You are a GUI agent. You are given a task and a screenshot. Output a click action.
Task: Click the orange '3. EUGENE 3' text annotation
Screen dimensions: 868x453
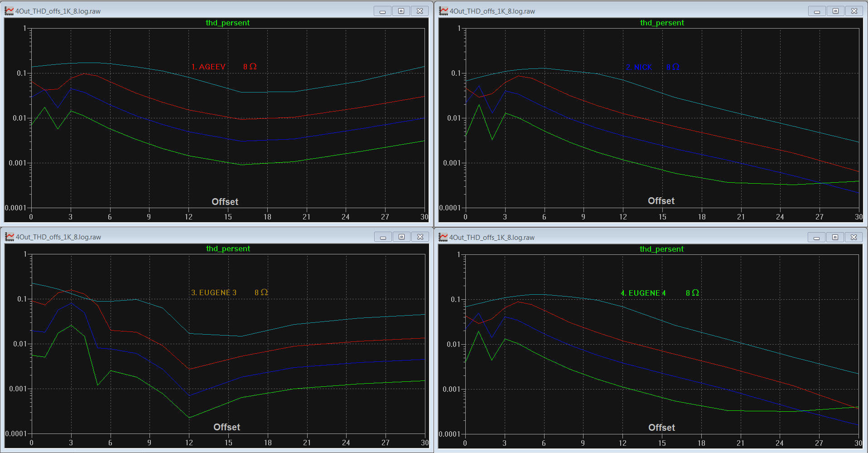coord(214,292)
